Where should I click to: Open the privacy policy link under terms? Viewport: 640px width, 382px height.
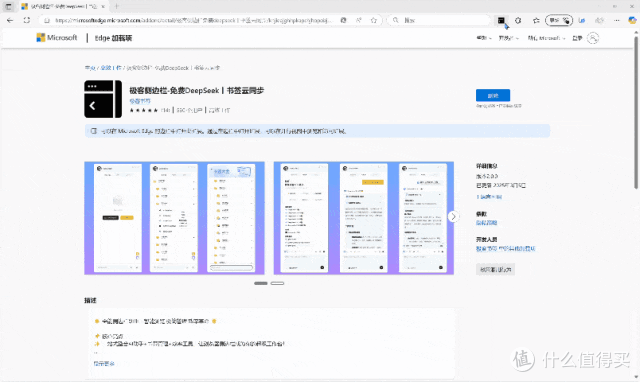click(x=486, y=223)
